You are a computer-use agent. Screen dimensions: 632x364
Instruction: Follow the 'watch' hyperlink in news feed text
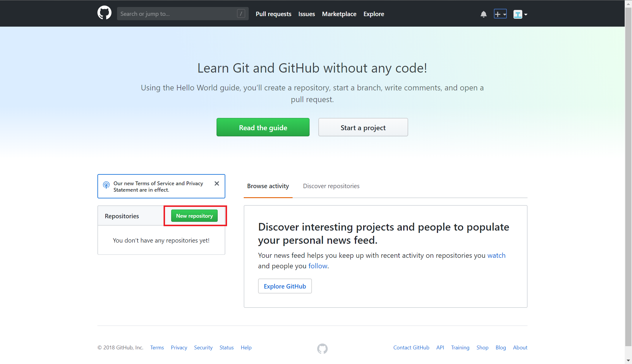coord(496,255)
